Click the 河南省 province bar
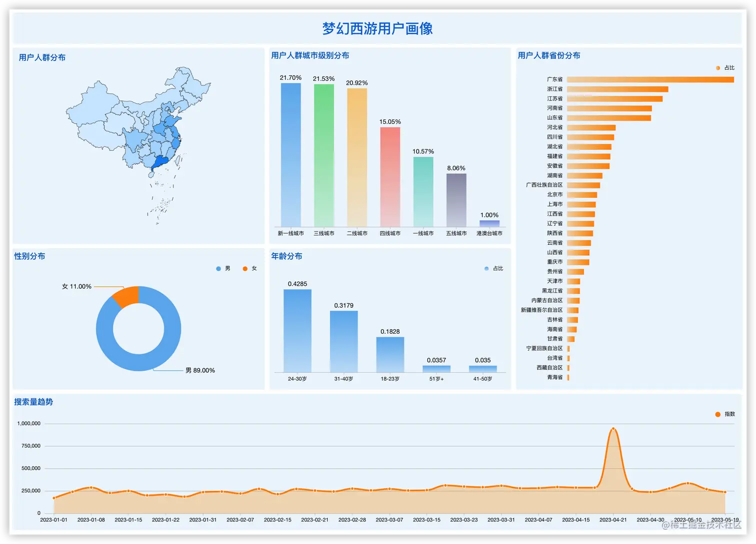Viewport: 756px width, 544px height. point(609,108)
